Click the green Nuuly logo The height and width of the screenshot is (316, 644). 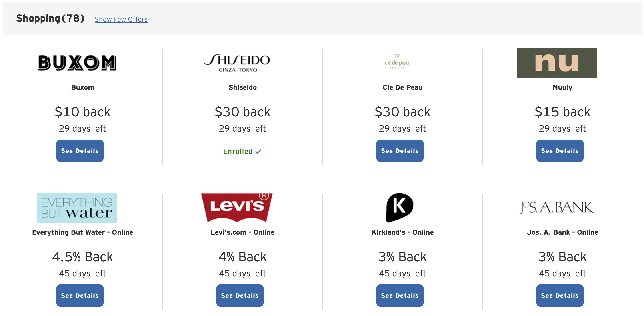click(x=557, y=63)
